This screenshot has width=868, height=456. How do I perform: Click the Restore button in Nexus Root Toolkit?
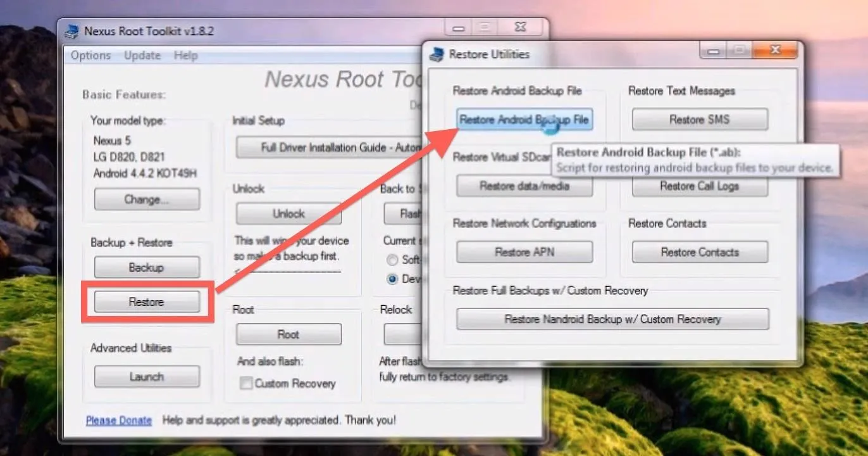coord(147,302)
